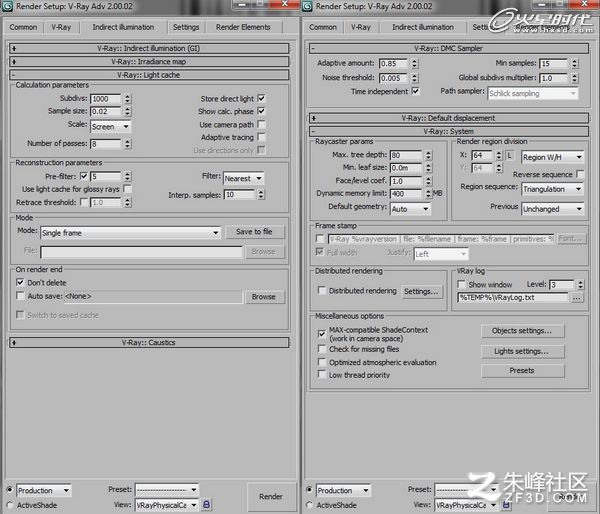Toggle MAX-compatible ShadeContext checkbox

(x=322, y=333)
